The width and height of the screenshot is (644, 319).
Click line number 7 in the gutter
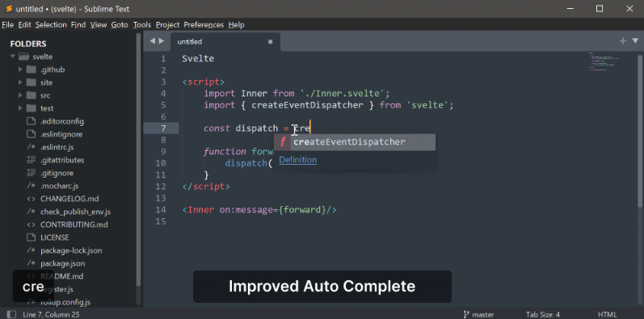163,128
